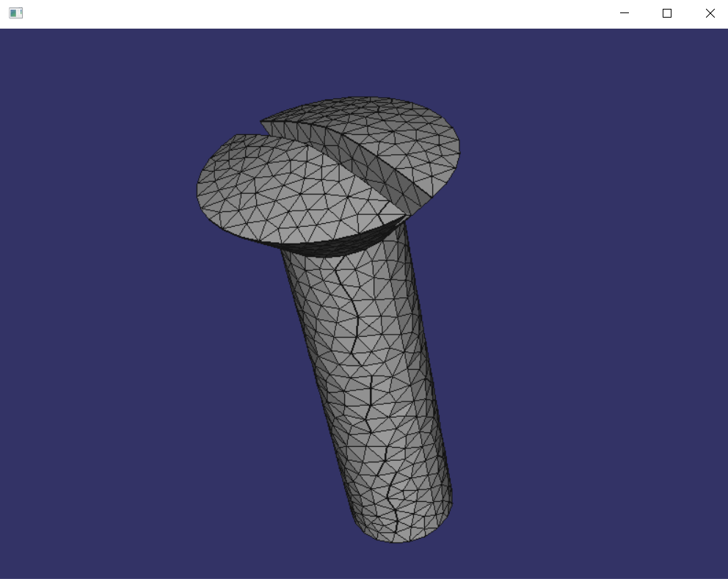Click the navy background left of the screw
Screen dimensions: 728x579
[x=110, y=294]
